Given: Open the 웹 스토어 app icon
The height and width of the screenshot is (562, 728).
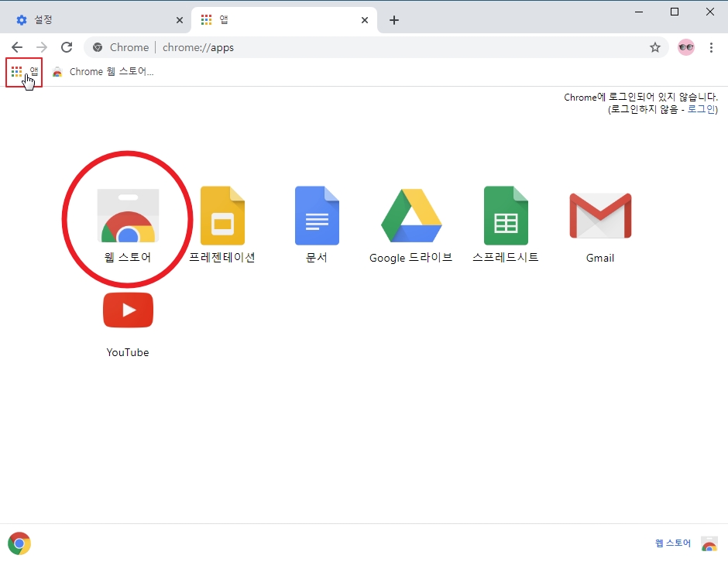Looking at the screenshot, I should [x=128, y=216].
